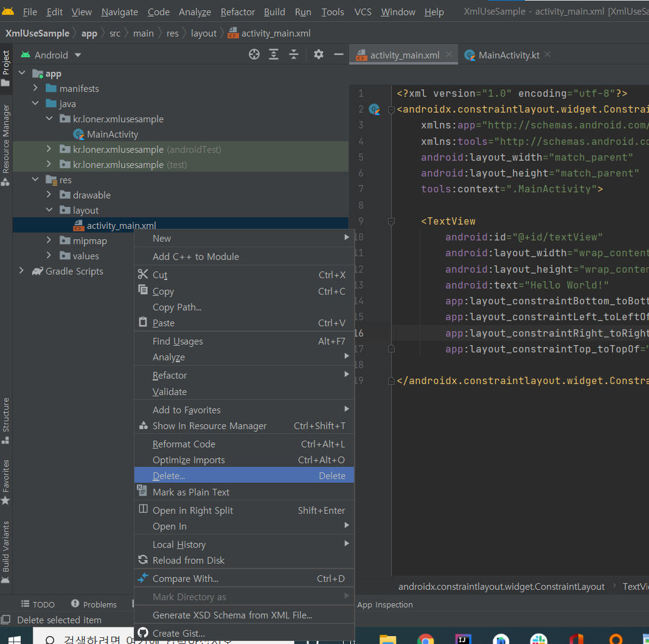Select the mipmap folder in the tree
649x644 pixels.
pos(89,240)
